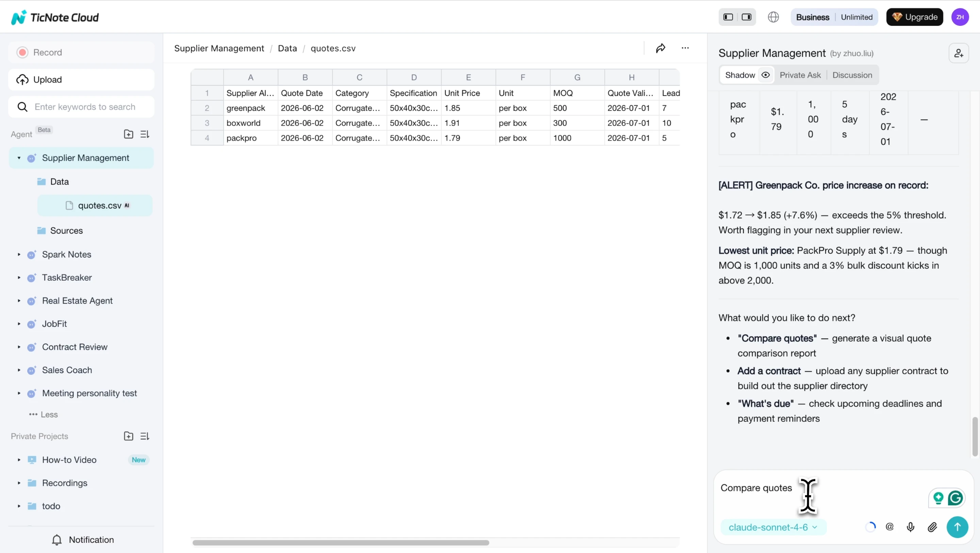Click the boxworld cell
Screen dimensions: 980x553
(251, 123)
